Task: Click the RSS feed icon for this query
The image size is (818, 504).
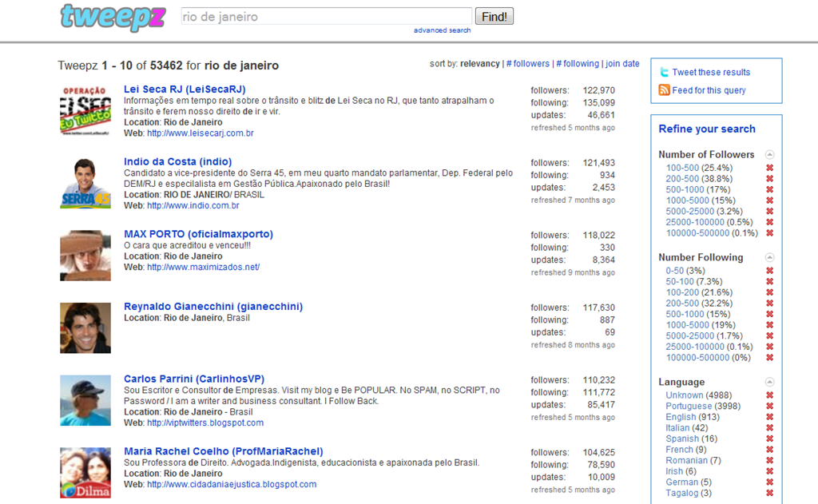Action: (x=664, y=89)
